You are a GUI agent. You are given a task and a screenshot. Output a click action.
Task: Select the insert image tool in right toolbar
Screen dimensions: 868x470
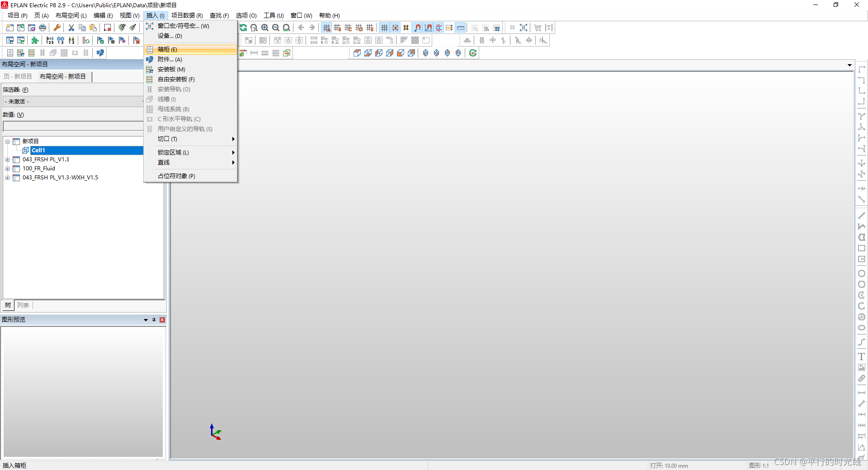pyautogui.click(x=862, y=367)
